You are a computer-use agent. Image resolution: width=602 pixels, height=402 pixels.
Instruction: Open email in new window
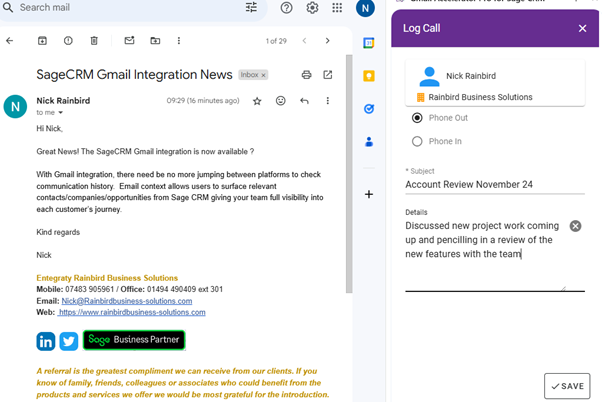[327, 74]
